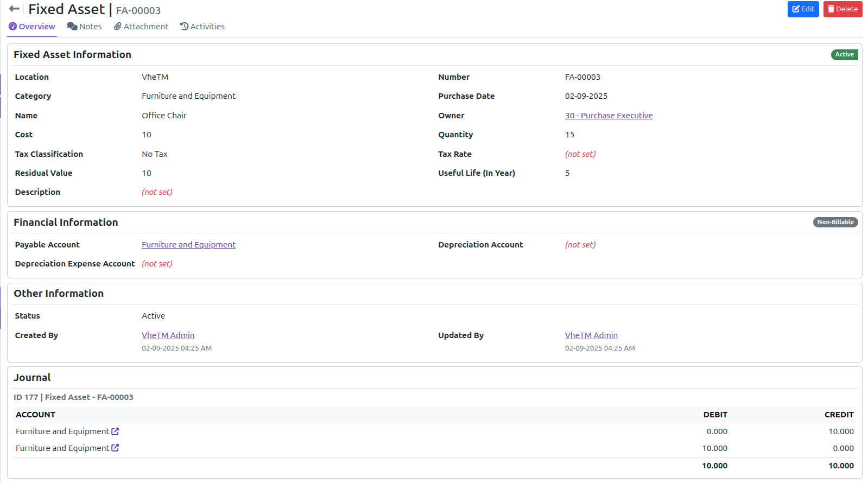Click the Other Information section heading
The image size is (868, 483).
point(59,294)
